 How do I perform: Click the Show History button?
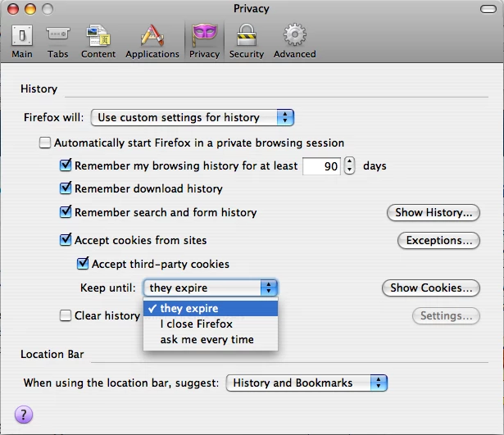point(434,213)
